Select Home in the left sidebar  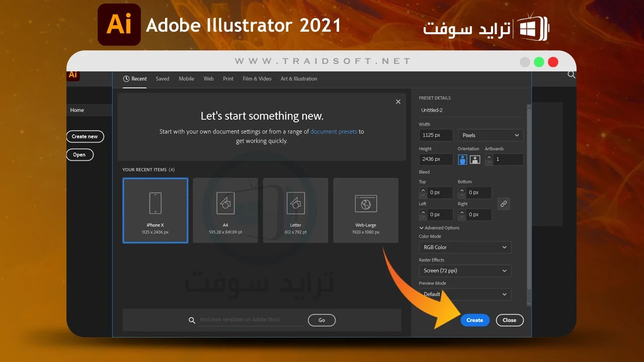(89, 110)
